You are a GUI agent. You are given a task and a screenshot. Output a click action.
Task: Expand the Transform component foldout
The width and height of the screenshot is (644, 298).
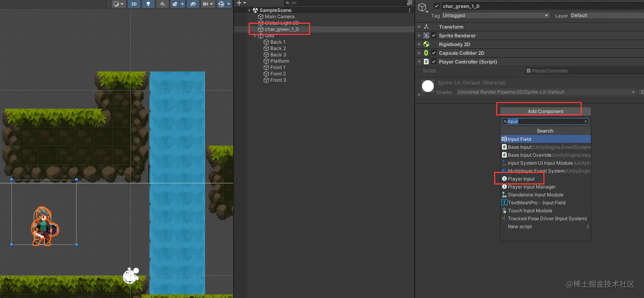tap(420, 27)
